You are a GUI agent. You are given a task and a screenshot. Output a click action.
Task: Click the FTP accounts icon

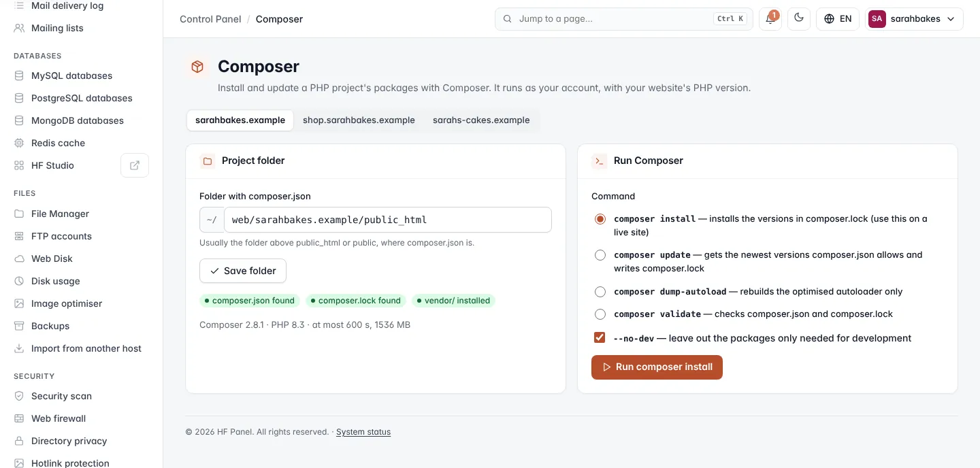(x=19, y=236)
